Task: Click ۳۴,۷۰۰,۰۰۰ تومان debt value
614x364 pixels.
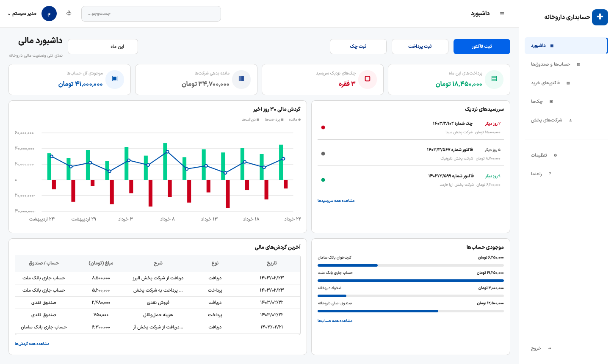Action: click(205, 84)
